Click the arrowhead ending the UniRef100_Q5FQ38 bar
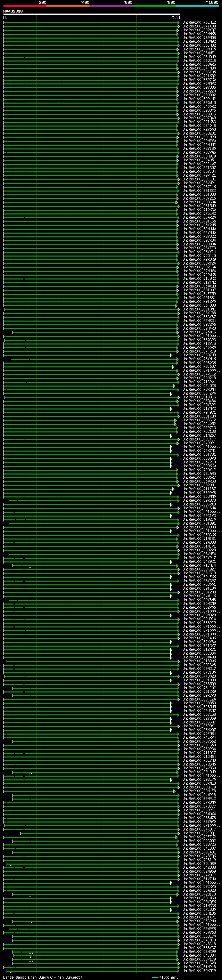Screen dimensions: 222x980 click(x=177, y=306)
